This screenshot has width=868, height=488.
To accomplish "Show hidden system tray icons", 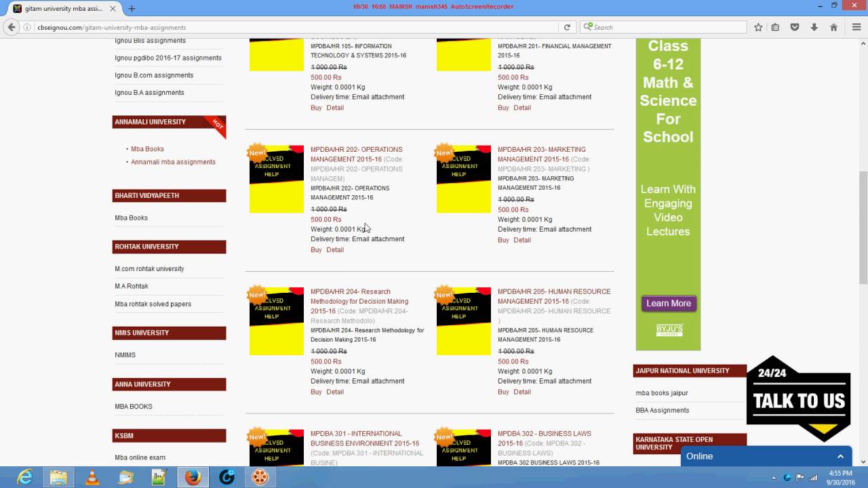I will coord(774,477).
